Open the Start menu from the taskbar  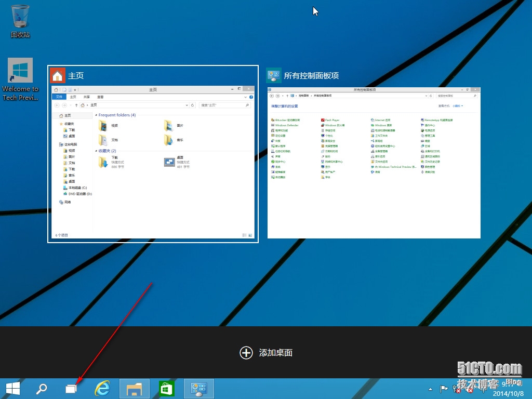click(x=13, y=389)
